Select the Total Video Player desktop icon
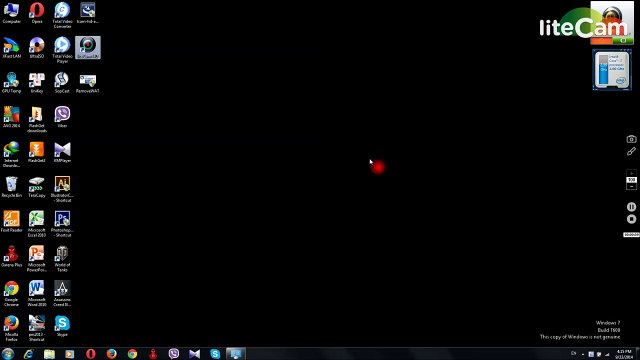The height and width of the screenshot is (360, 640). coord(62,50)
